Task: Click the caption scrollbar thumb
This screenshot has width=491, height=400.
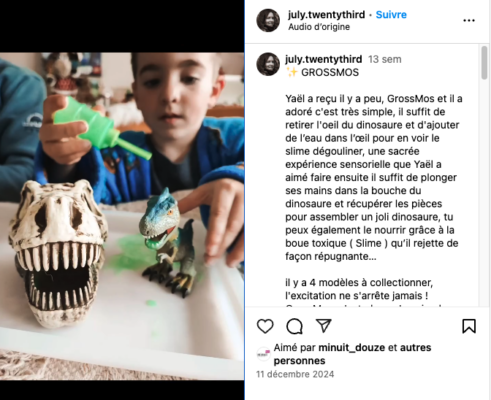Action: [484, 63]
